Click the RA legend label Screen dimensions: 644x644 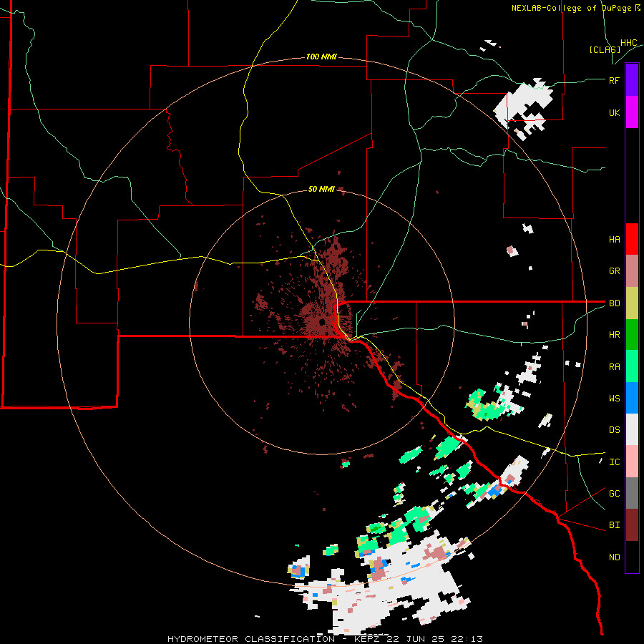click(x=614, y=367)
